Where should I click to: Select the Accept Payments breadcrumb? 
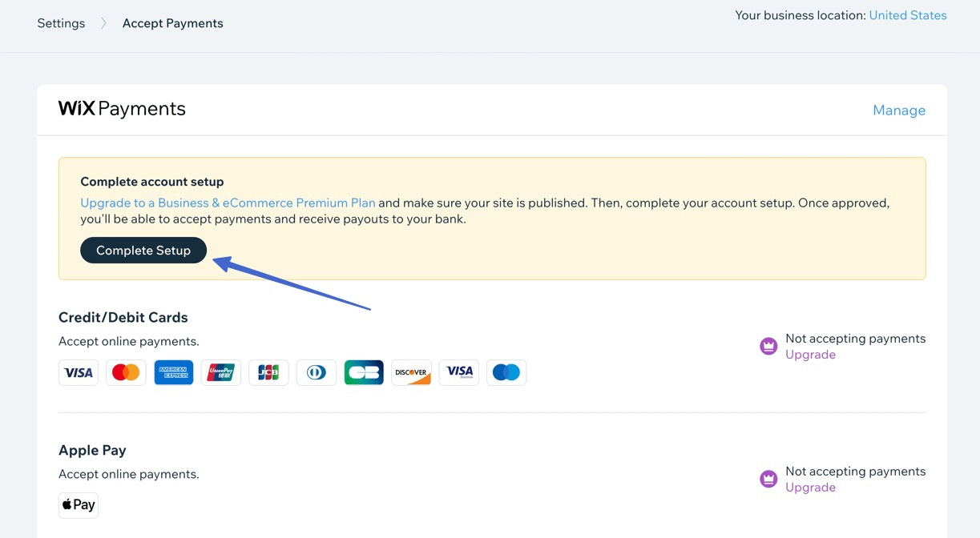[x=172, y=22]
